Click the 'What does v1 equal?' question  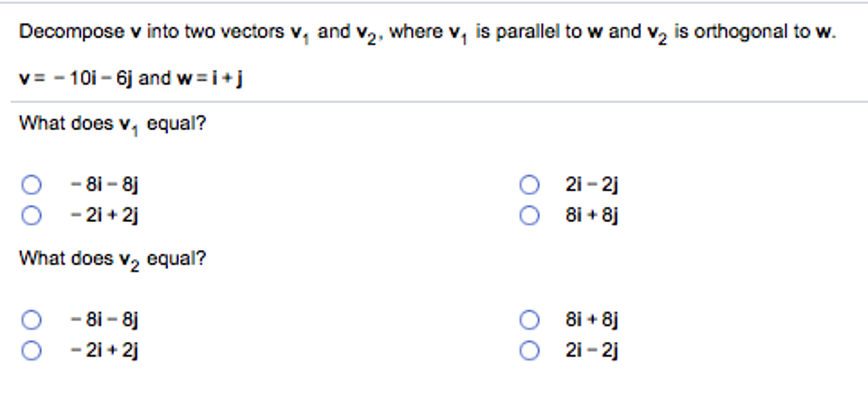pos(112,125)
